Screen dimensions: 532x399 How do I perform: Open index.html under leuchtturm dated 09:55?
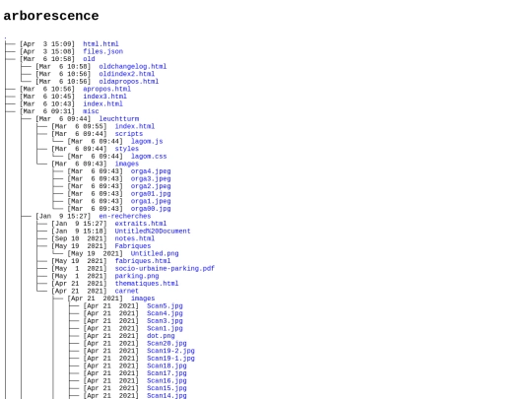point(135,126)
